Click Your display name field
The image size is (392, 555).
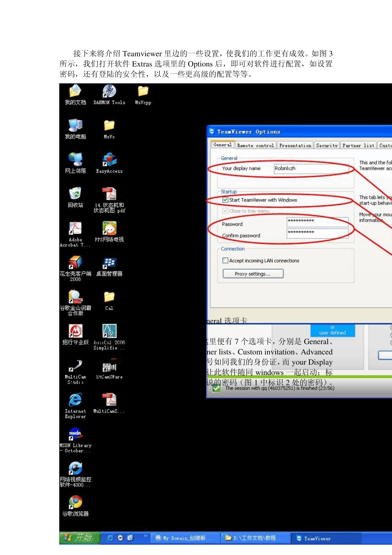312,168
